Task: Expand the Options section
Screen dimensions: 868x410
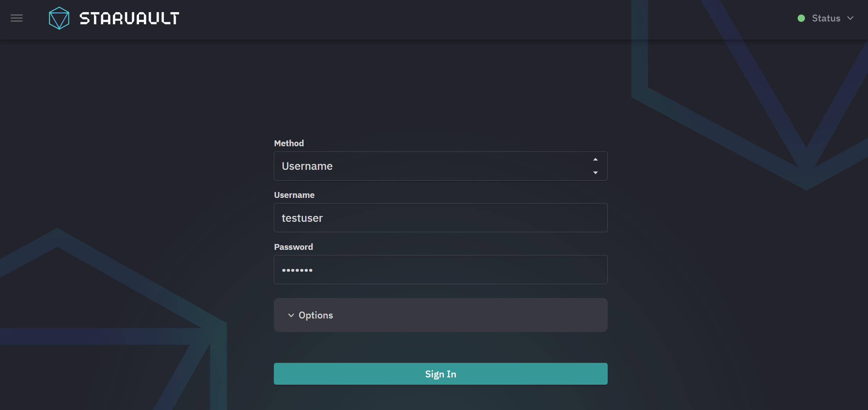Action: click(441, 315)
